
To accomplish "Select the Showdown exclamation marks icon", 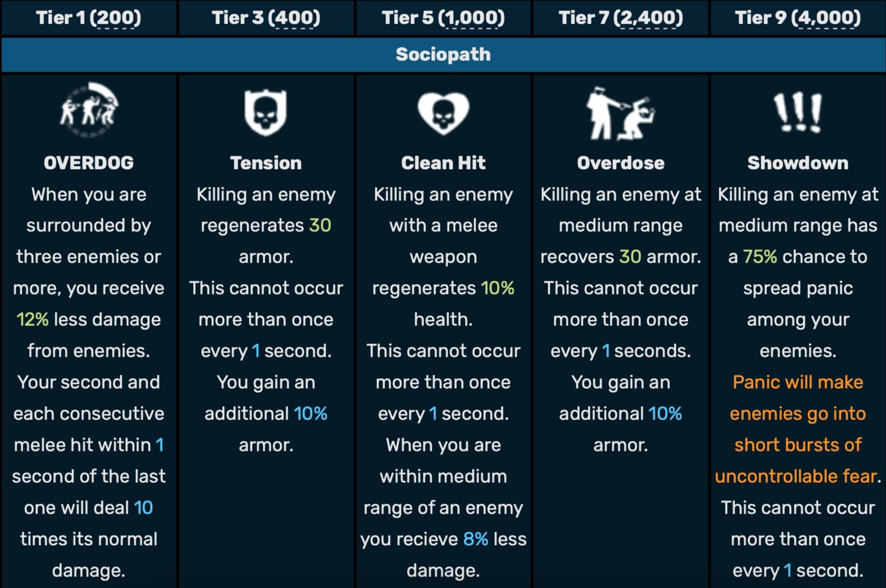I will click(x=798, y=112).
